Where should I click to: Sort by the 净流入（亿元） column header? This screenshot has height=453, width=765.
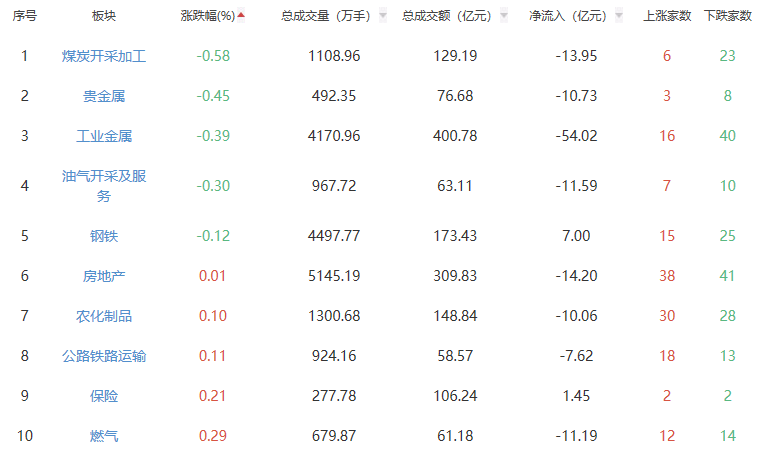point(568,16)
